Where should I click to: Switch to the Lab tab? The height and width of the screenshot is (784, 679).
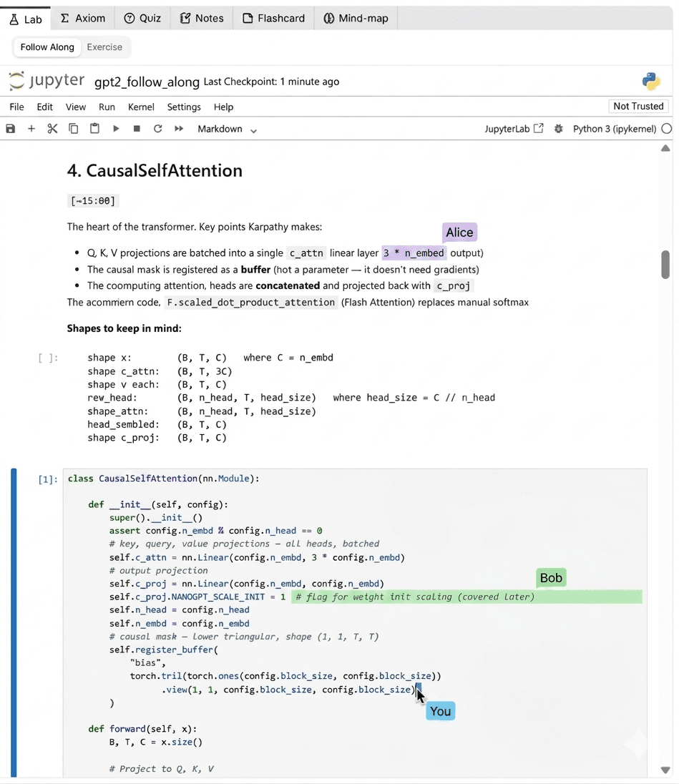[26, 19]
